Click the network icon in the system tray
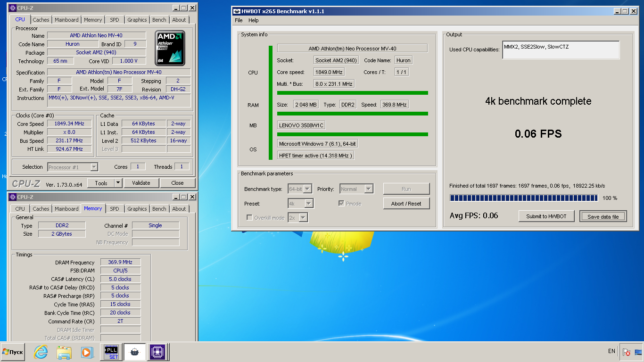The image size is (644, 362). [638, 352]
